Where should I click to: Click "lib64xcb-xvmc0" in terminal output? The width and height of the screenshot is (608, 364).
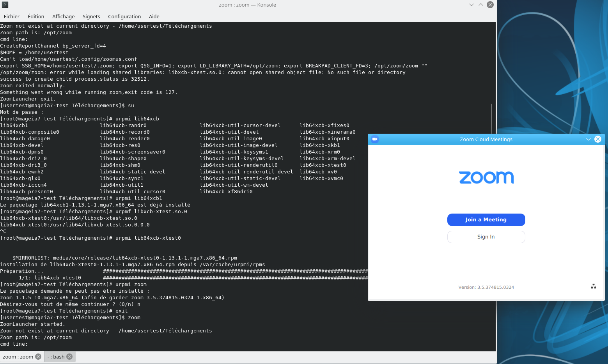(321, 178)
